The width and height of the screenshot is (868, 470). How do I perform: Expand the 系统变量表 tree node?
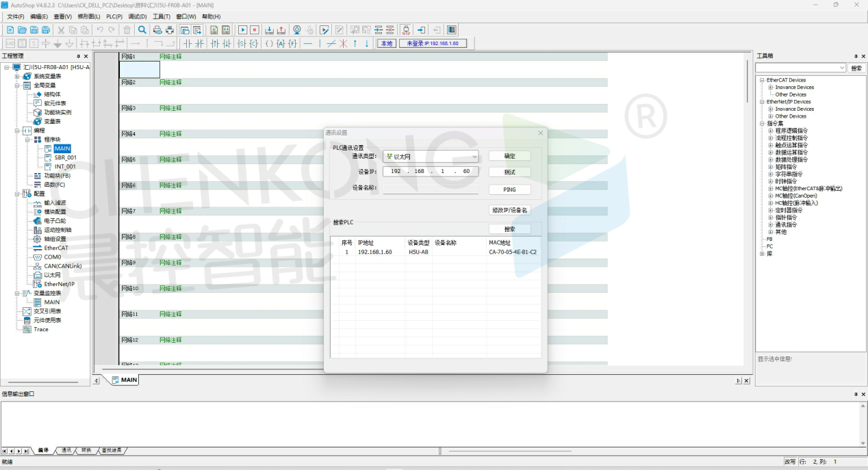click(x=17, y=77)
